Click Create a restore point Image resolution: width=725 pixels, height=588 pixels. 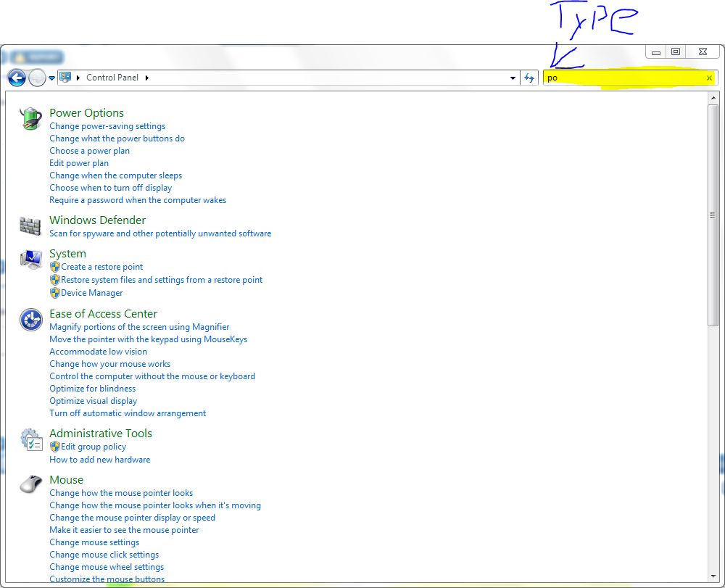tap(101, 267)
